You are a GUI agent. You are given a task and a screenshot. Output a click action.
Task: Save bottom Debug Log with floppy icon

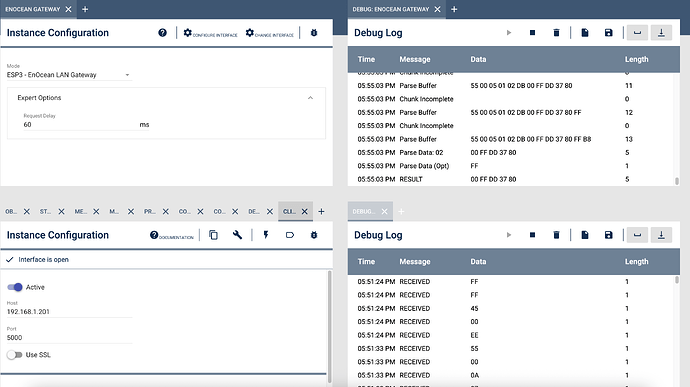pos(609,235)
